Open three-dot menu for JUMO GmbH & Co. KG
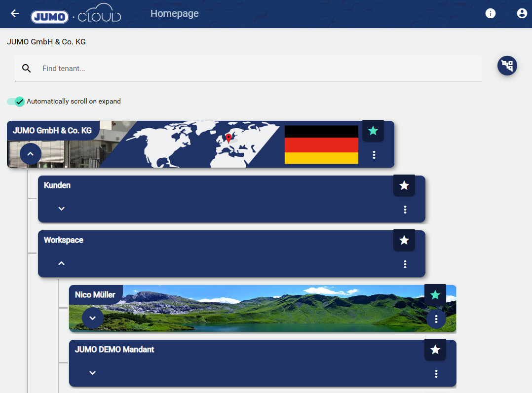Image resolution: width=532 pixels, height=393 pixels. [x=374, y=155]
